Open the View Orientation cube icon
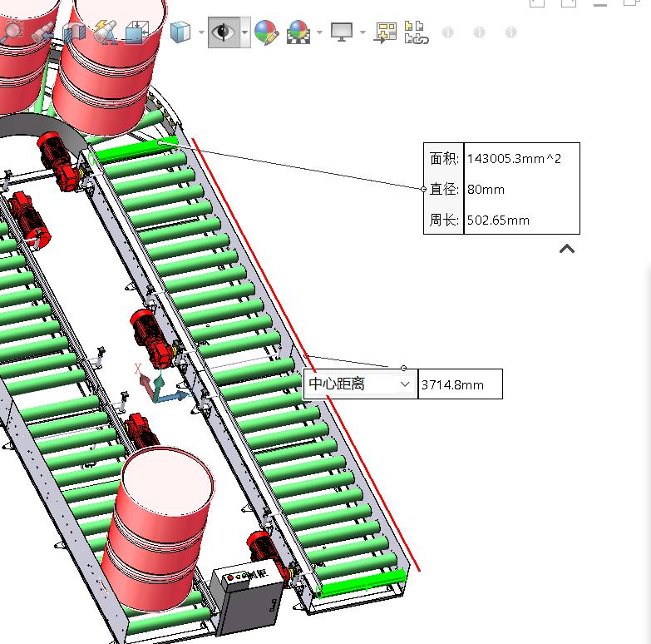This screenshot has width=651, height=644. tap(136, 32)
